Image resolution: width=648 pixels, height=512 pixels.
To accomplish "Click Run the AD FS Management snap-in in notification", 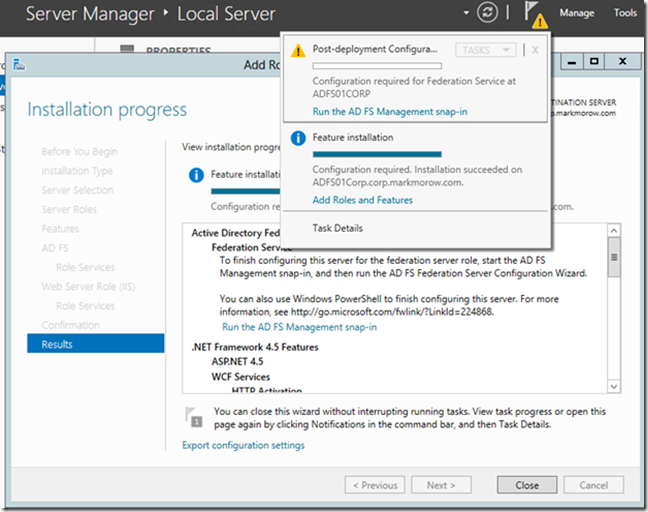I will pos(390,112).
